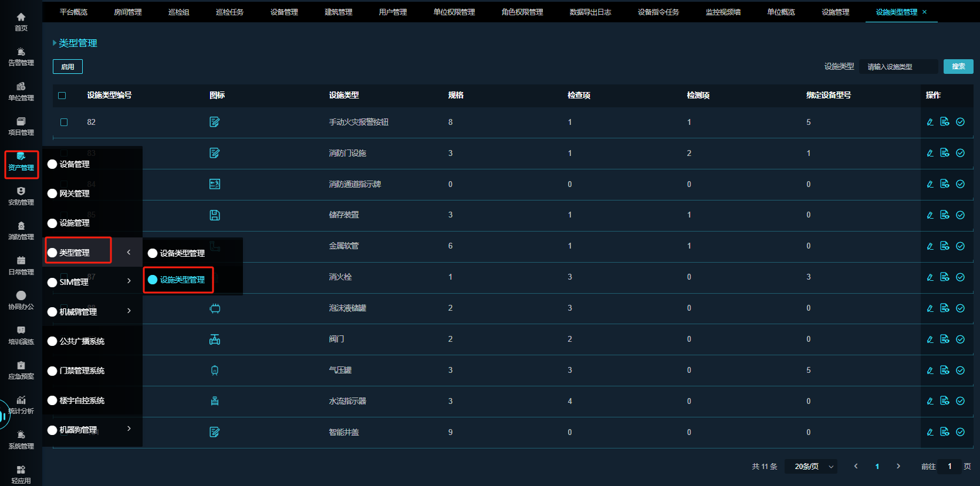Open view-details icon in 阀门 row
Viewport: 980px width, 486px height.
point(945,339)
